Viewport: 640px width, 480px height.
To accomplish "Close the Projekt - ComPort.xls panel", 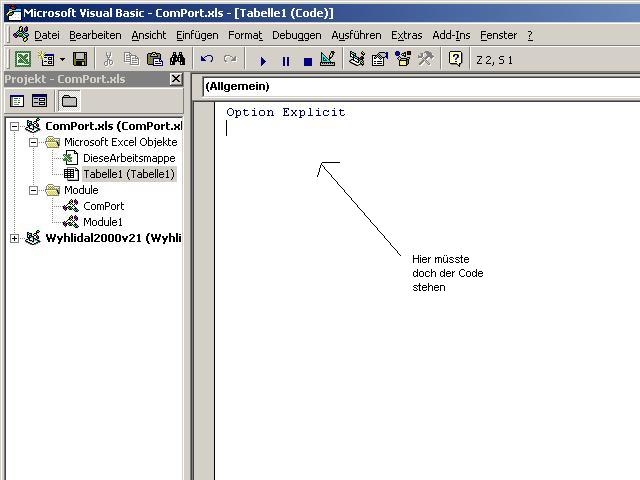I will (x=176, y=79).
